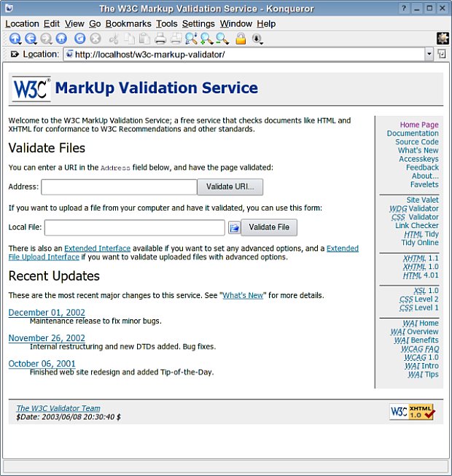452x476 pixels.
Task: Click the Stop loading icon
Action: coord(96,39)
